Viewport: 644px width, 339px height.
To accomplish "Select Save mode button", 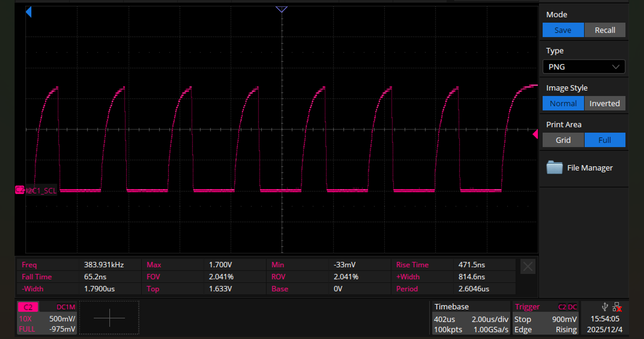I will click(563, 30).
